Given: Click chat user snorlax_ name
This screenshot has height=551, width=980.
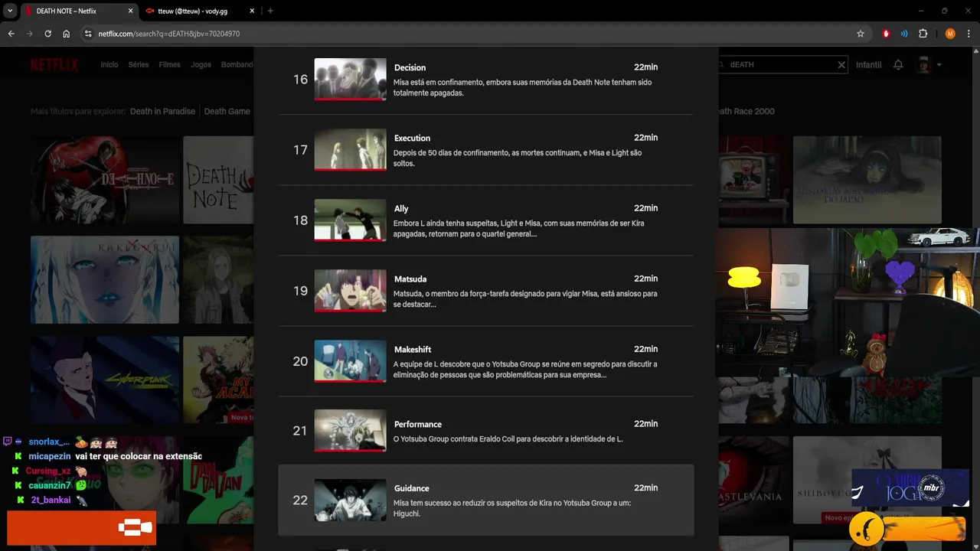Looking at the screenshot, I should [x=49, y=442].
